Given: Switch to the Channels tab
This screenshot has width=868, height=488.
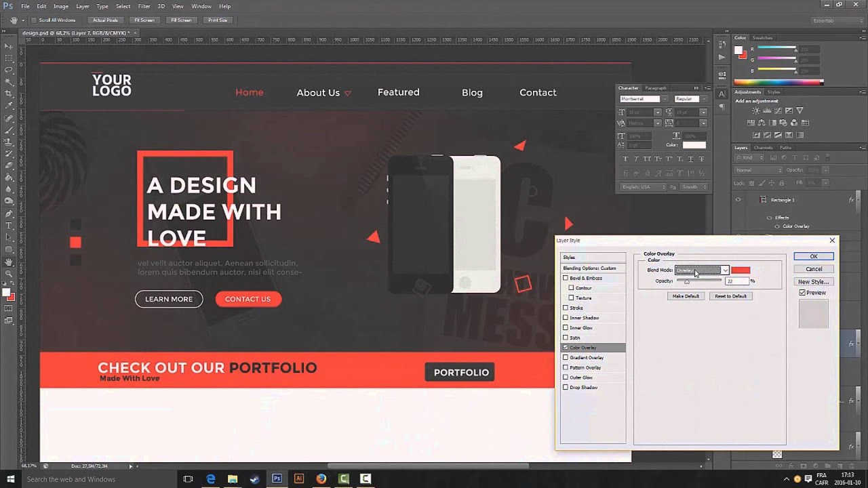Looking at the screenshot, I should coord(763,148).
